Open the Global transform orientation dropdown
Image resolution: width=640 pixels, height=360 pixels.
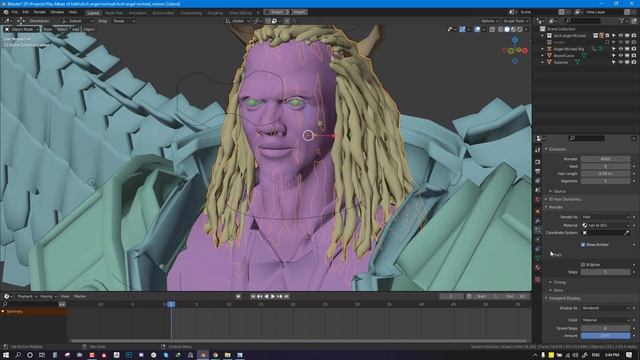tap(237, 21)
